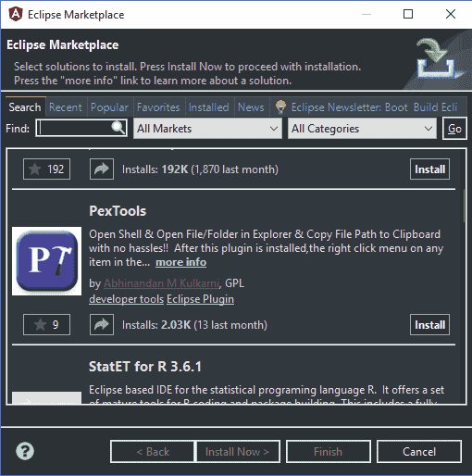Screen dimensions: 472x476
Task: Favorite PexTools using the 9 star button
Action: click(46, 324)
